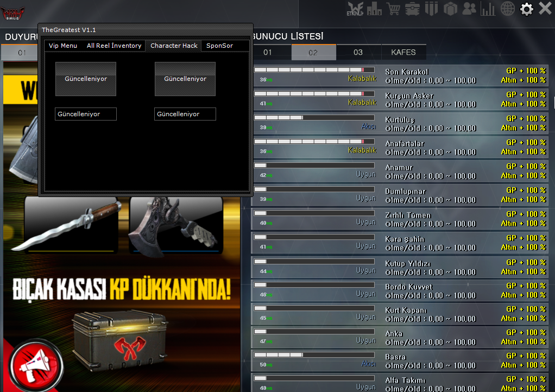Select the Character Hack tab

point(174,46)
